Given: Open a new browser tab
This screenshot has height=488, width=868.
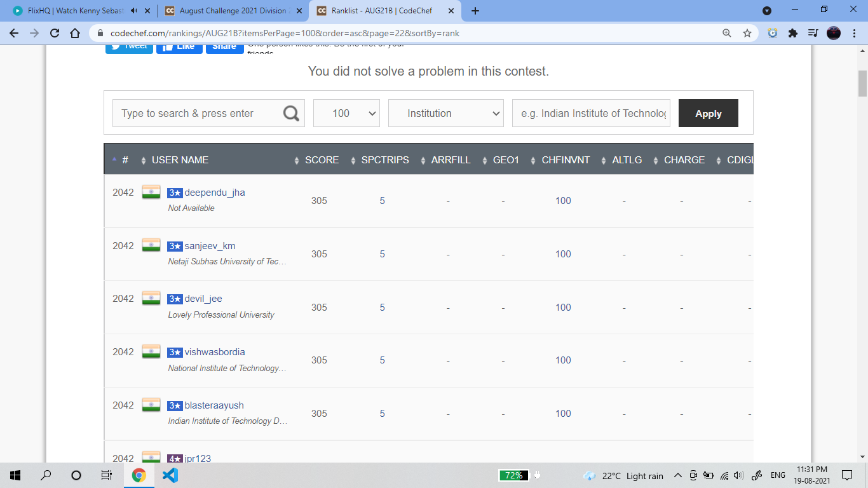Looking at the screenshot, I should (x=475, y=11).
